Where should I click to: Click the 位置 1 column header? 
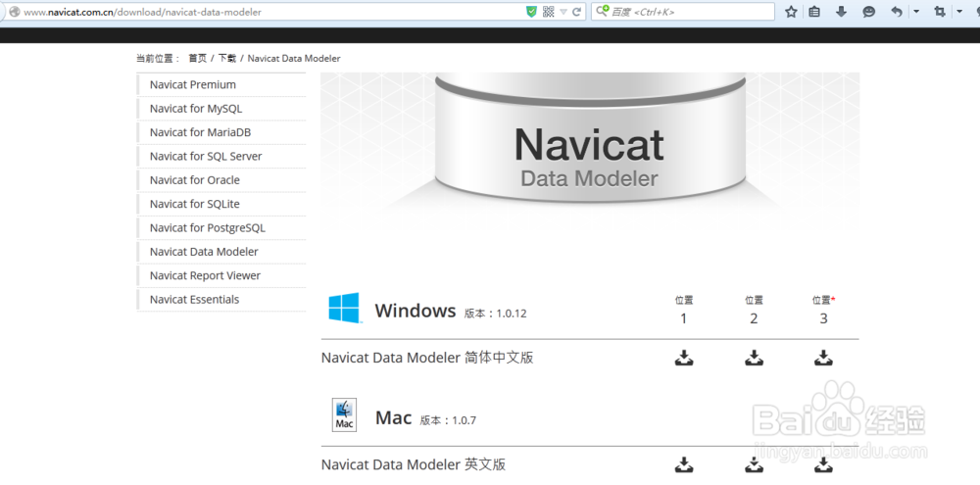684,310
